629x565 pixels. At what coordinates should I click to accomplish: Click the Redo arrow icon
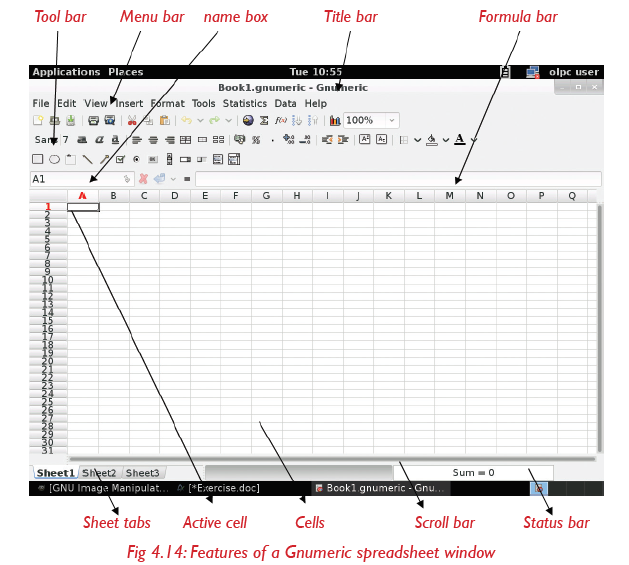[x=215, y=120]
